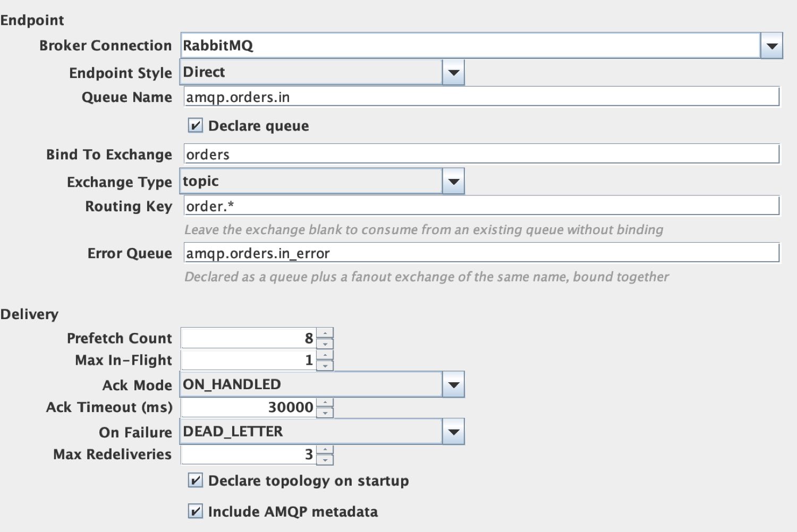
Task: Expand the Endpoint Style dropdown
Action: (453, 72)
